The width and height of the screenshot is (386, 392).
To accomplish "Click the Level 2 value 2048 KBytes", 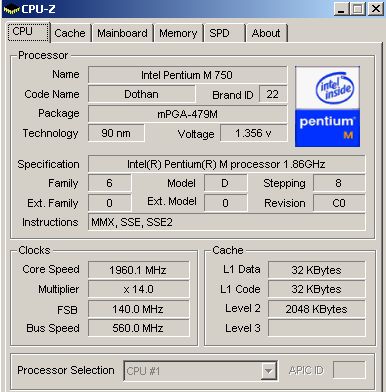I will click(317, 309).
